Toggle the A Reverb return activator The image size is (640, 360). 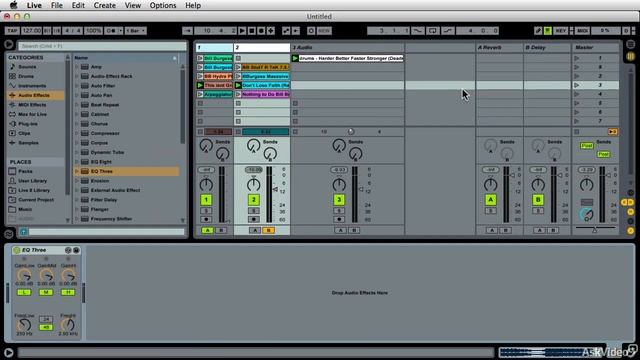[491, 200]
